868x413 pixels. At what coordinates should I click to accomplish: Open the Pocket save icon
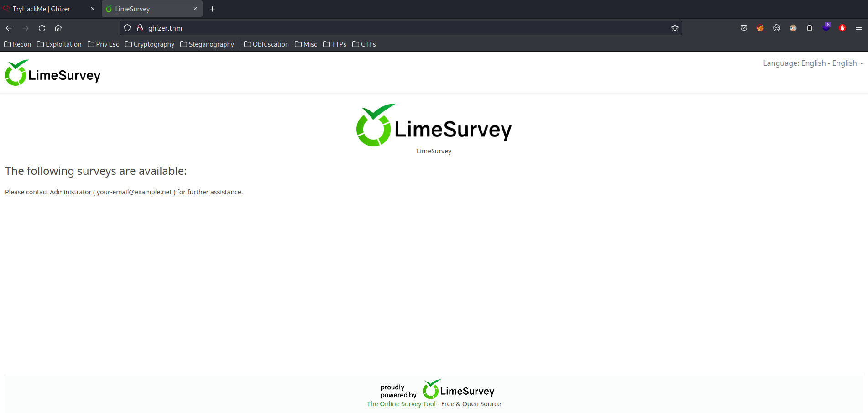[x=744, y=28]
